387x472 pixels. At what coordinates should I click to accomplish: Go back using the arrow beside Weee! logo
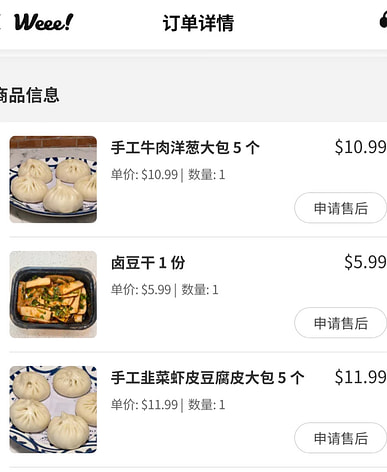(x=1, y=22)
